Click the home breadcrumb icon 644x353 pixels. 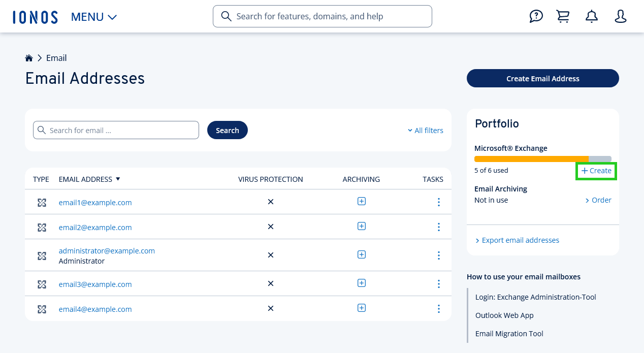[29, 58]
